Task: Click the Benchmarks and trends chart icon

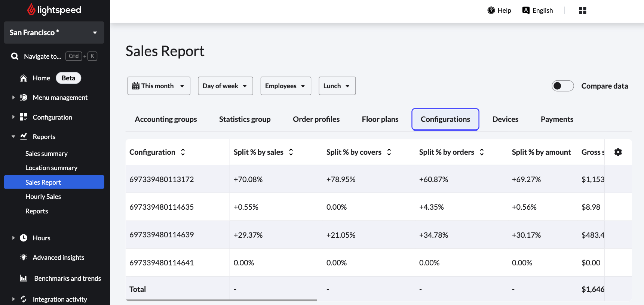Action: [24, 278]
